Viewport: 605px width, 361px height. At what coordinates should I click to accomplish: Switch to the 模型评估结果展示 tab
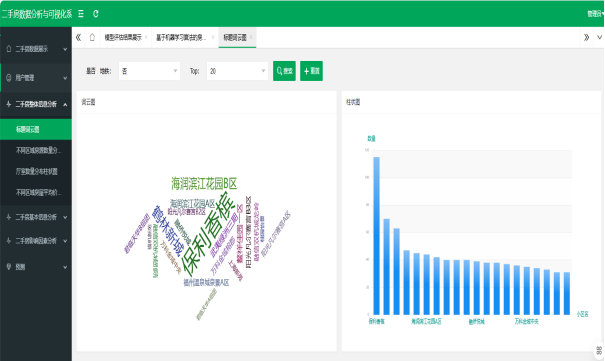coord(123,37)
